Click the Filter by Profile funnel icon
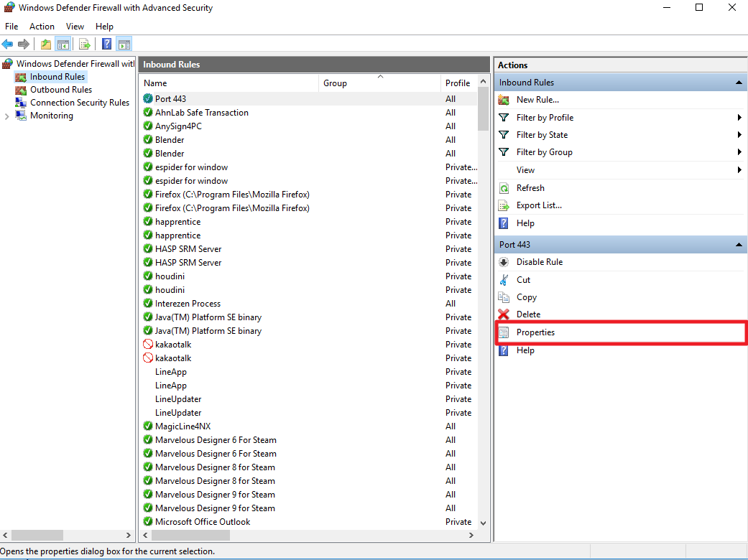 504,117
